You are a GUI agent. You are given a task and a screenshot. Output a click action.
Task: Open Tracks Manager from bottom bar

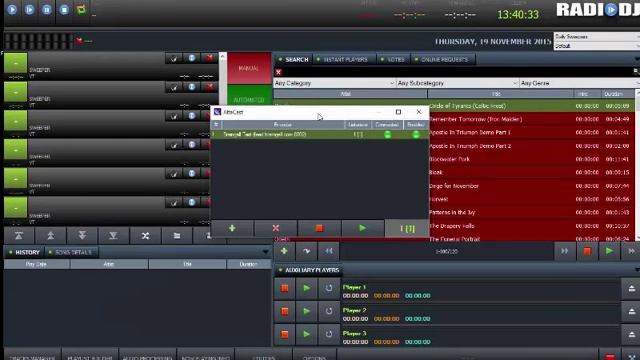tap(32, 356)
